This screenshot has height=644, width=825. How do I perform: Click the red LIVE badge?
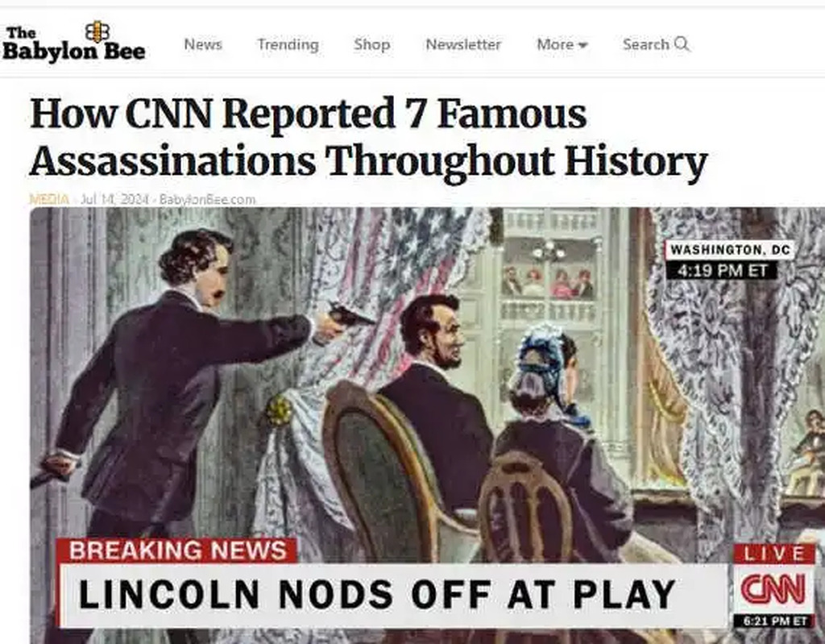click(774, 554)
